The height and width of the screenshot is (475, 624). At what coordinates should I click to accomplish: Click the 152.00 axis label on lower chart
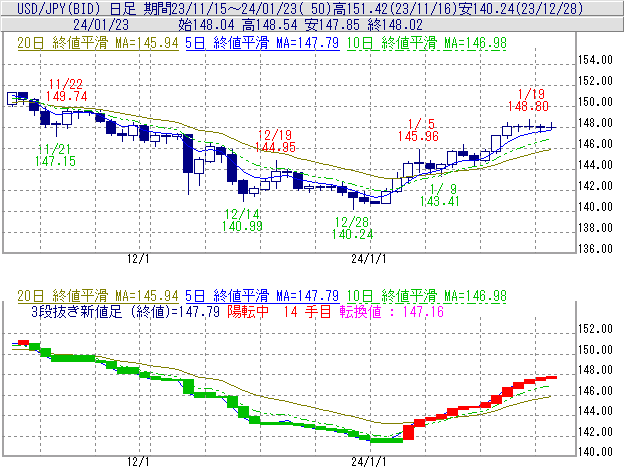point(595,329)
